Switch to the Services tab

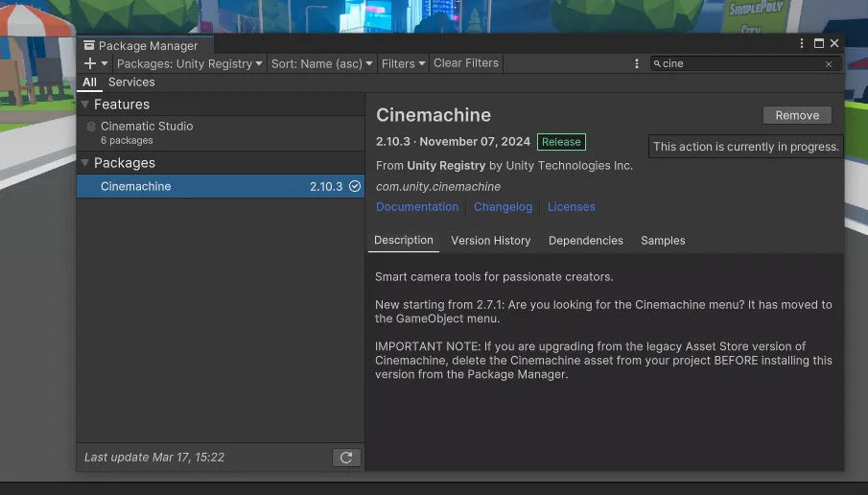131,82
